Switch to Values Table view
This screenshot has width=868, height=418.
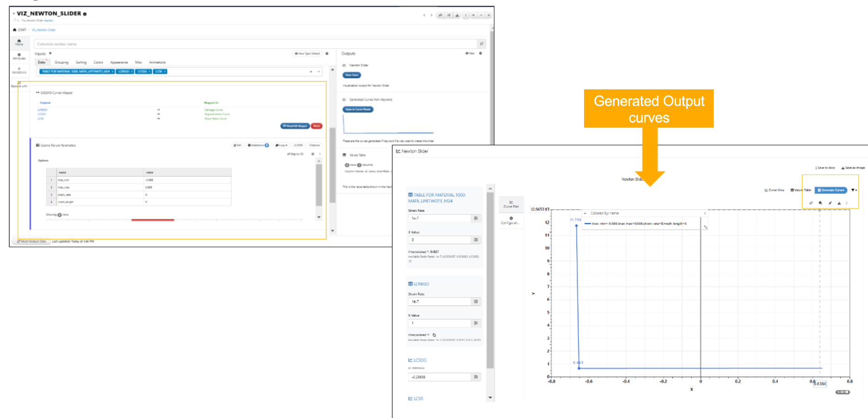coord(801,190)
